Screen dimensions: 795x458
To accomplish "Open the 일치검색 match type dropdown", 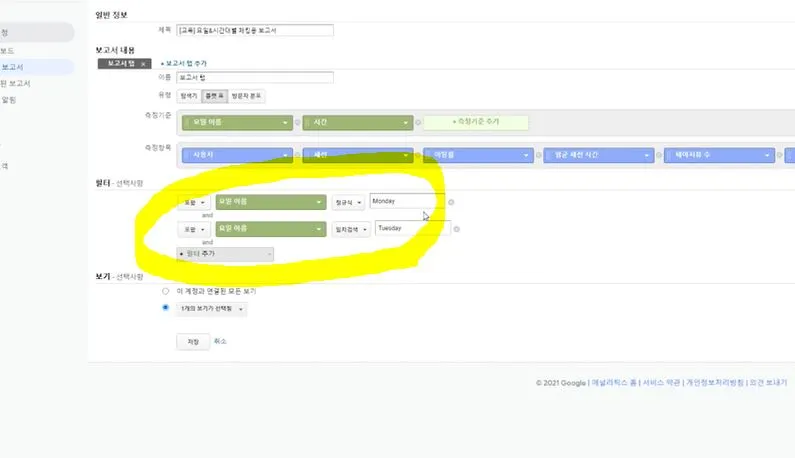I will pyautogui.click(x=351, y=229).
